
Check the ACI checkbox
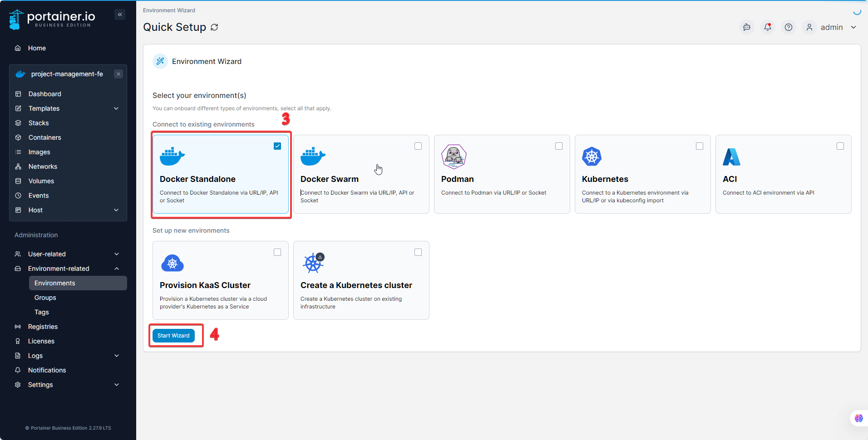[840, 146]
